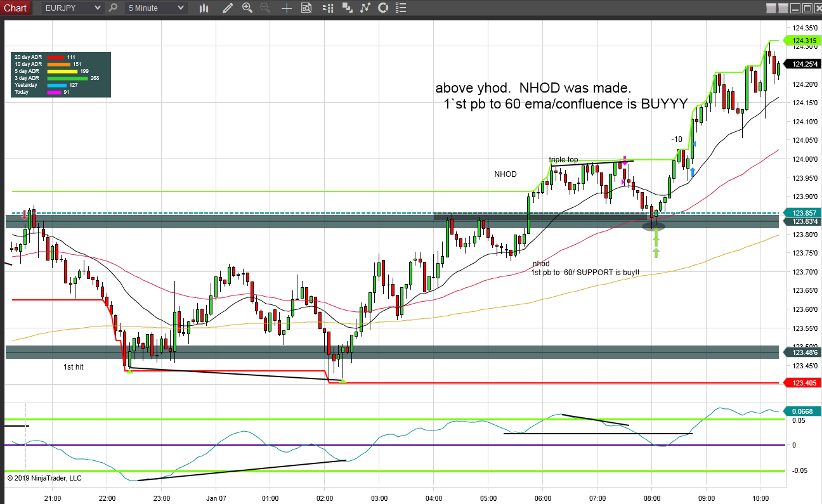The height and width of the screenshot is (504, 822).
Task: Click the -0.05 indicator scale label
Action: [x=799, y=470]
